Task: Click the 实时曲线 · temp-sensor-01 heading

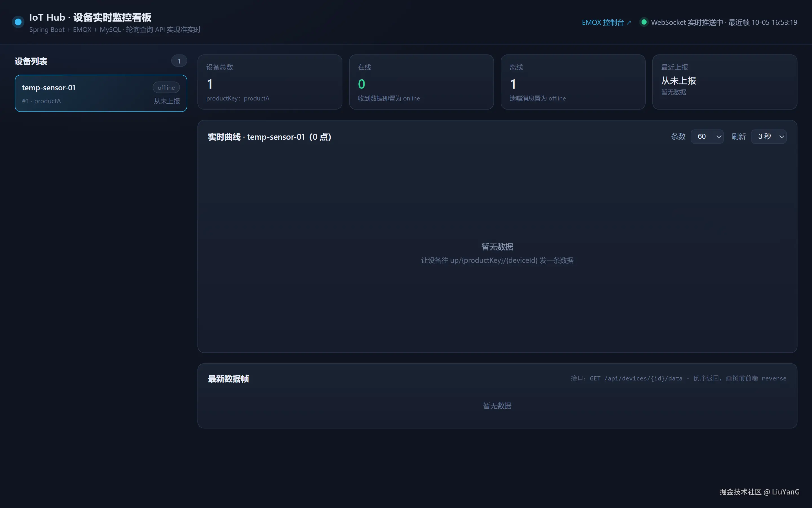Action: click(x=270, y=137)
